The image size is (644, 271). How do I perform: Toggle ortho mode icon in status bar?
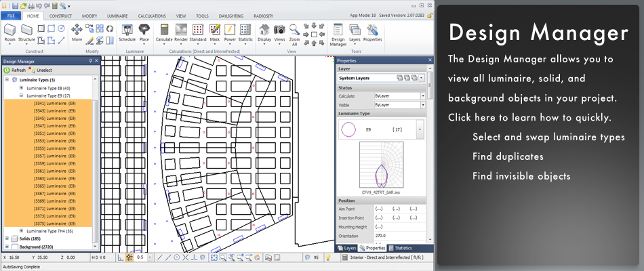(x=121, y=257)
